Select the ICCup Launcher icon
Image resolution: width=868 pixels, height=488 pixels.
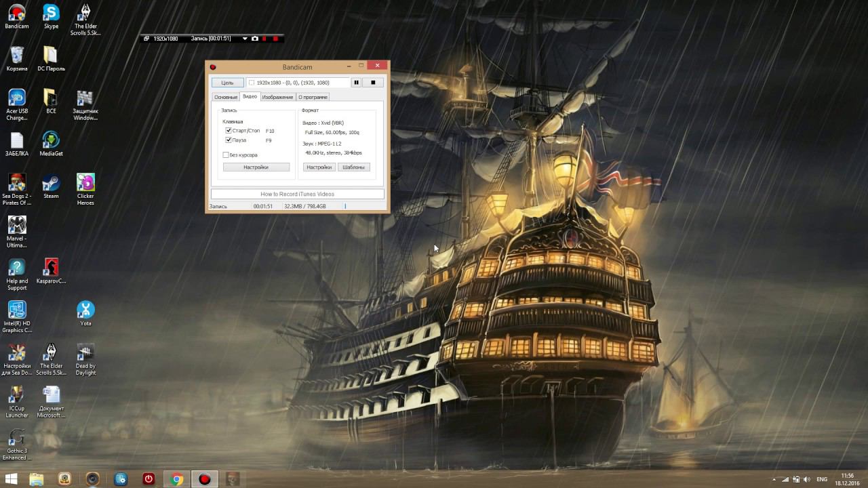pos(17,403)
